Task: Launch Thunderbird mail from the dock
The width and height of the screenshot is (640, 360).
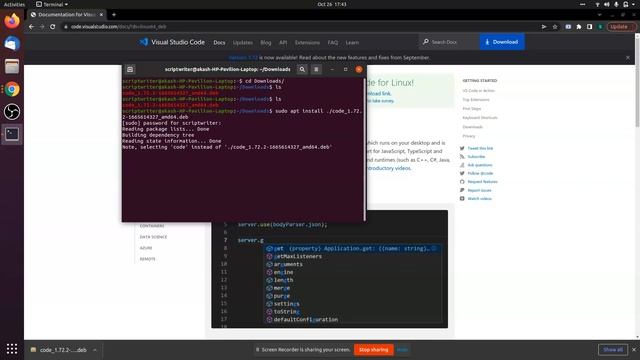Action: point(12,43)
